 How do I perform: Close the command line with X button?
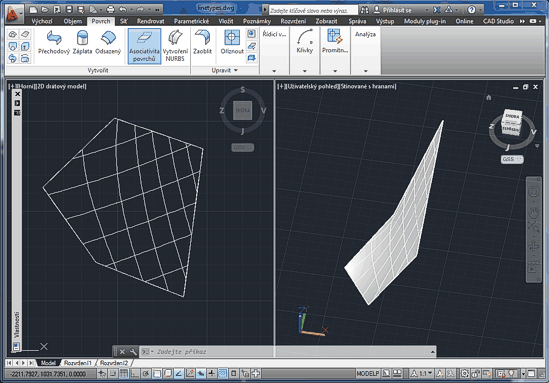(x=122, y=351)
